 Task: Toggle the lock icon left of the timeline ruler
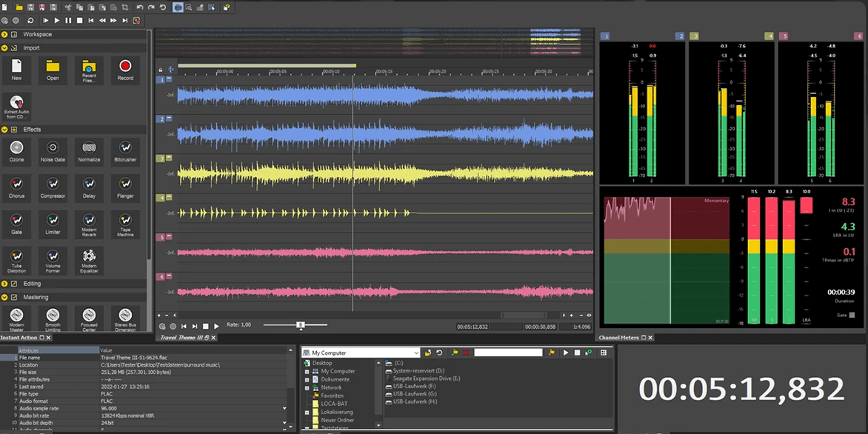[x=161, y=70]
